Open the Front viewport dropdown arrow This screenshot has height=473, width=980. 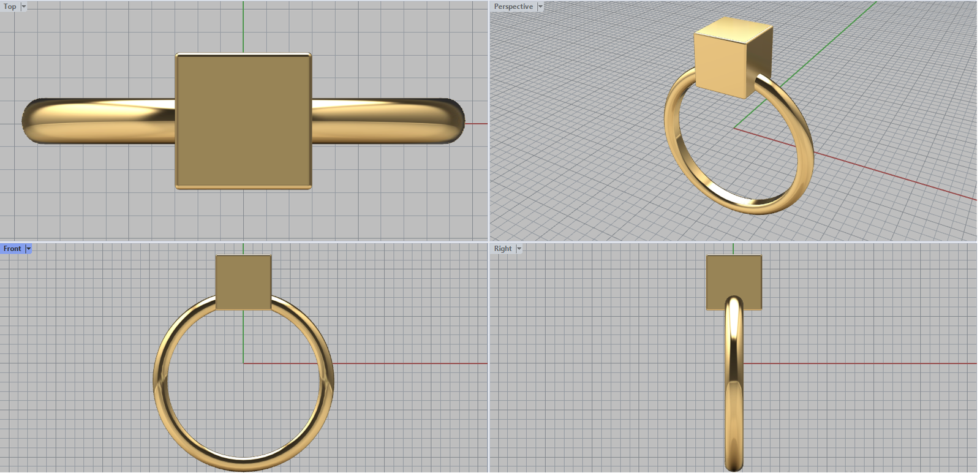tap(28, 248)
